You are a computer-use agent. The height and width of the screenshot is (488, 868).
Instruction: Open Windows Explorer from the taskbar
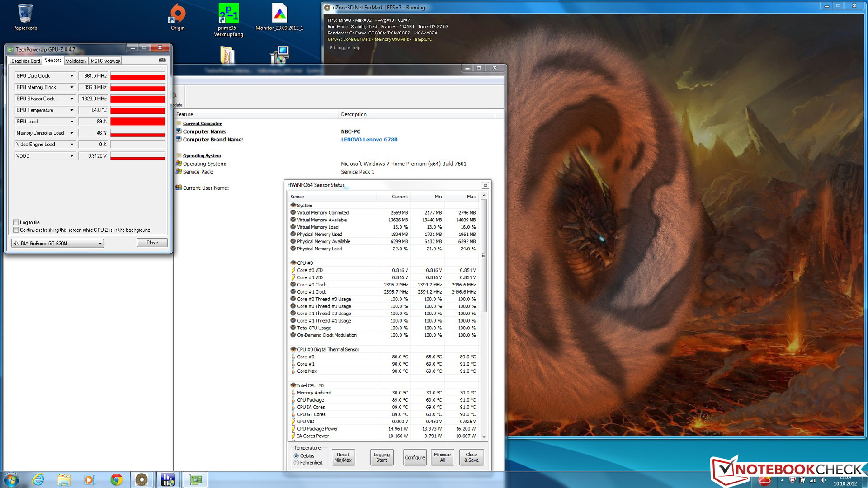[64, 479]
